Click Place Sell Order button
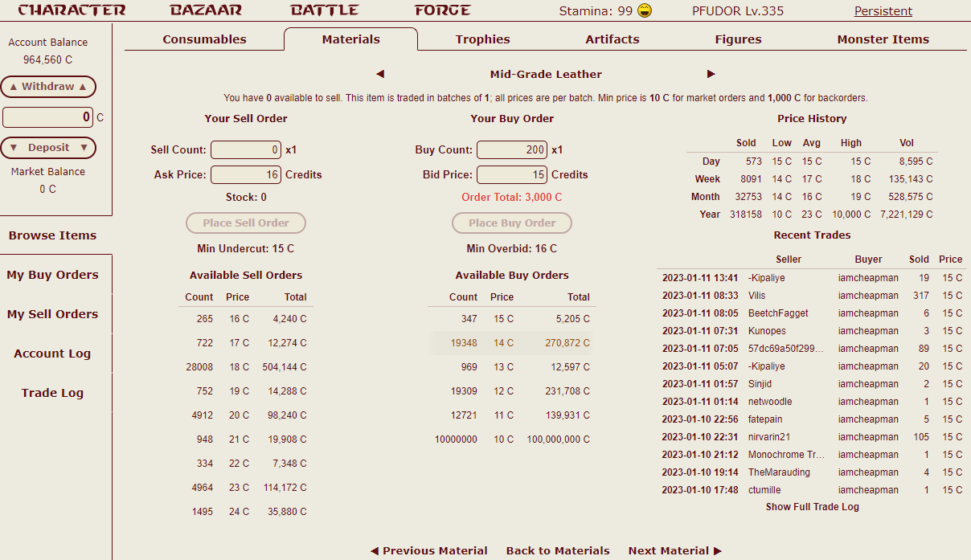 tap(246, 223)
